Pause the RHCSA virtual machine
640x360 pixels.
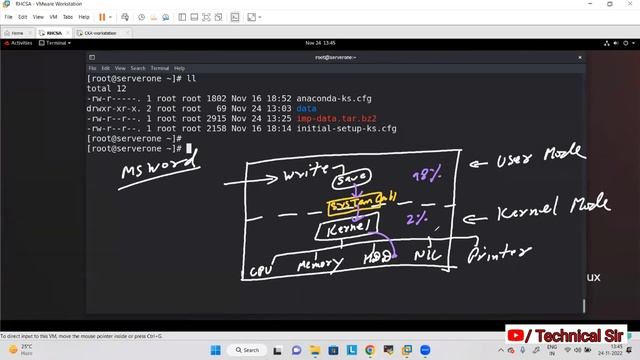(x=102, y=17)
